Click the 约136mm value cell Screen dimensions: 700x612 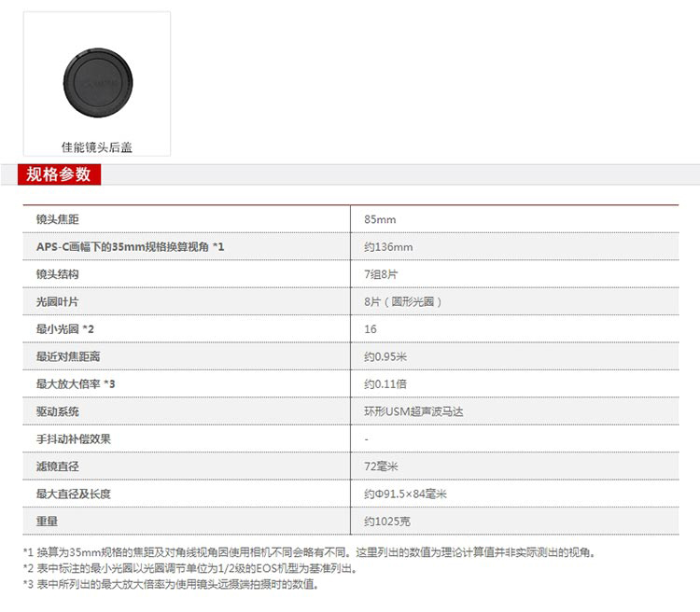(387, 246)
